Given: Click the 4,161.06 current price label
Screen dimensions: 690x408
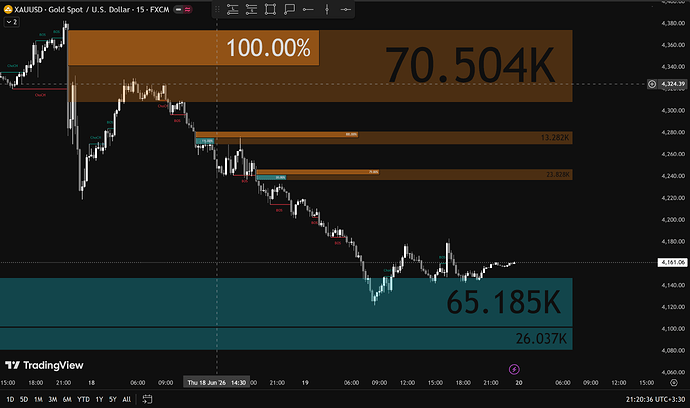Looking at the screenshot, I should point(672,262).
